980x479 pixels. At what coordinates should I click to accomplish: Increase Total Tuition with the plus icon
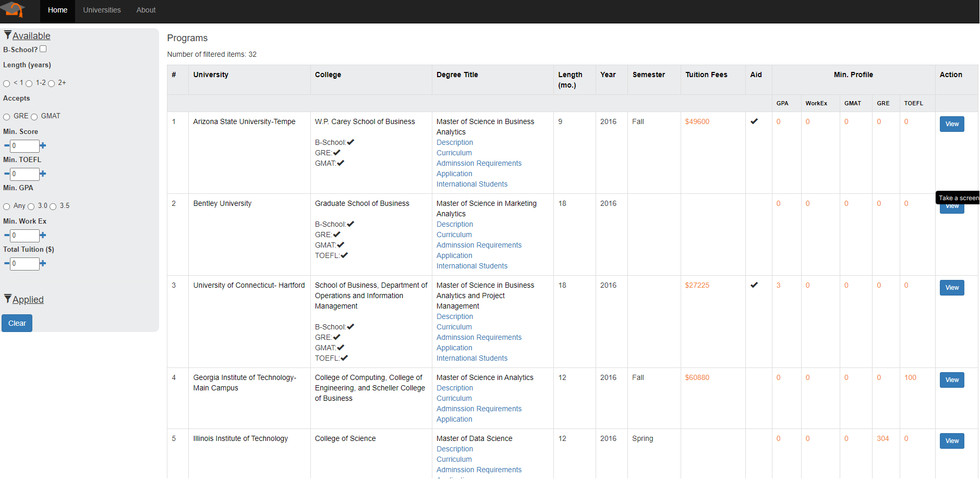43,263
